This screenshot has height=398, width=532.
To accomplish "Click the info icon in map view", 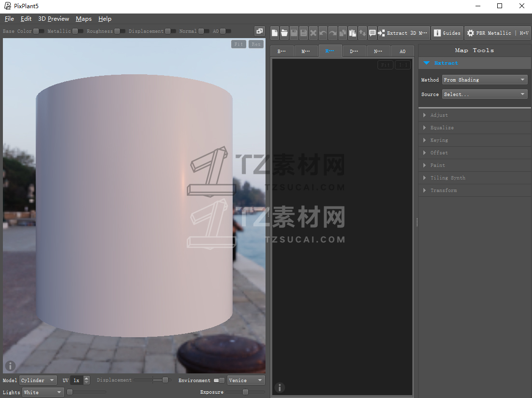I will pos(280,387).
